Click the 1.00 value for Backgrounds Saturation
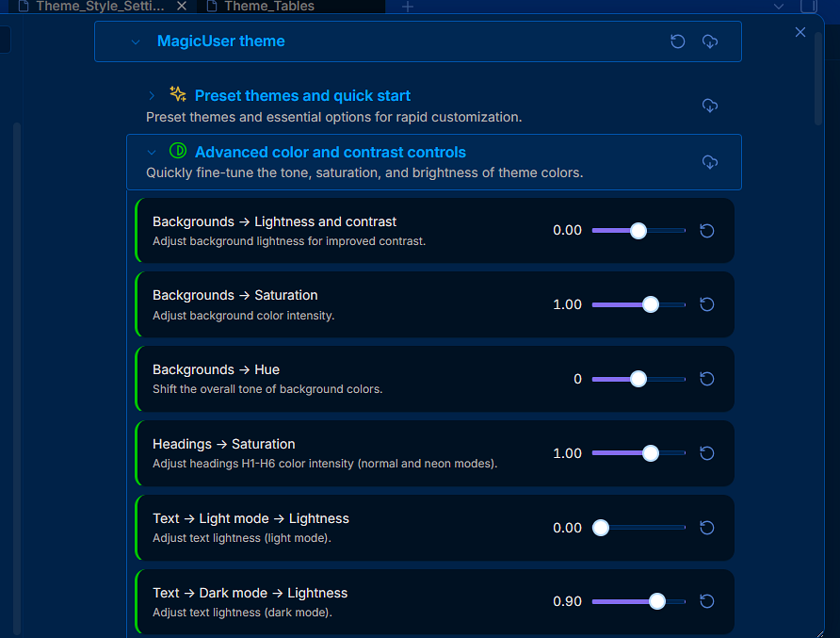The image size is (840, 638). [567, 304]
